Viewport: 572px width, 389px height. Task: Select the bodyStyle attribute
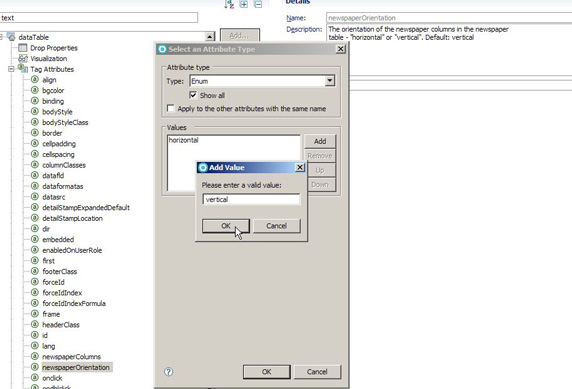[57, 112]
